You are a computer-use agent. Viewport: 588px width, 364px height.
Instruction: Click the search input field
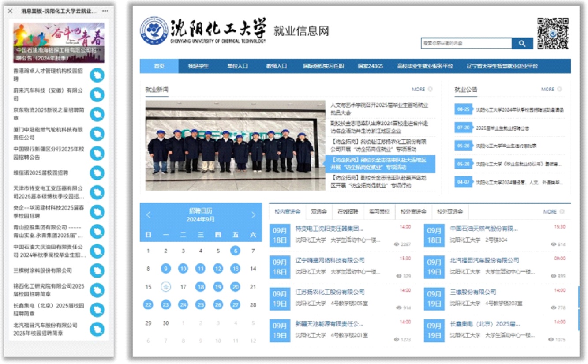(466, 43)
